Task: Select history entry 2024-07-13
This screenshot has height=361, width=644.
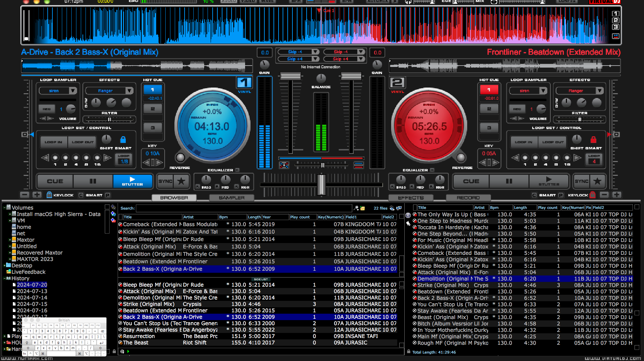Action: click(x=32, y=291)
